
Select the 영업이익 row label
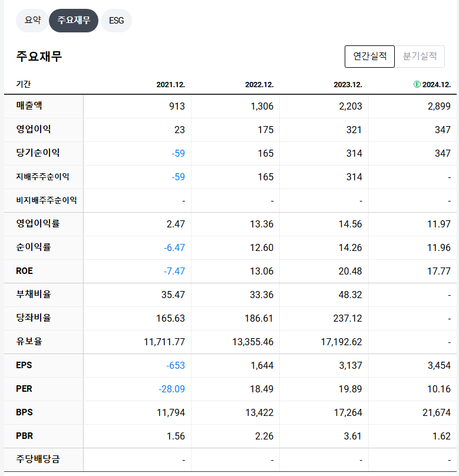(34, 129)
